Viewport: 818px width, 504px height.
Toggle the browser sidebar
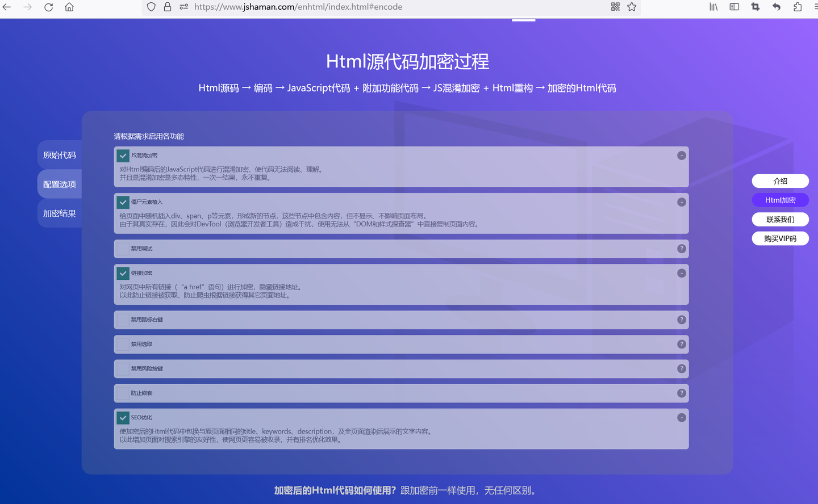(x=734, y=7)
